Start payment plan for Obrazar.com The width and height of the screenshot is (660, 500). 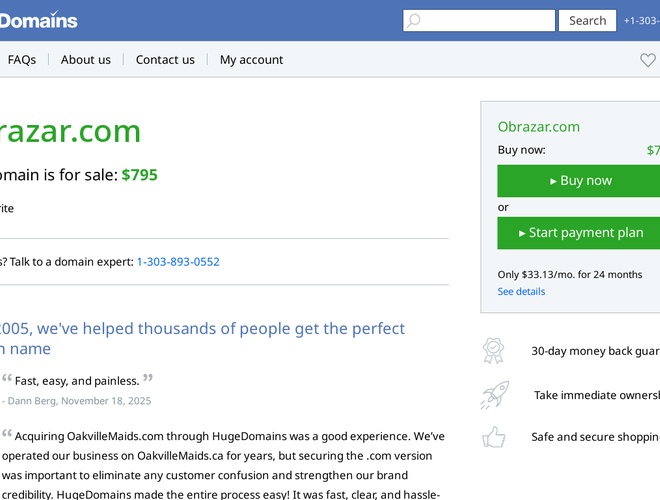[580, 233]
